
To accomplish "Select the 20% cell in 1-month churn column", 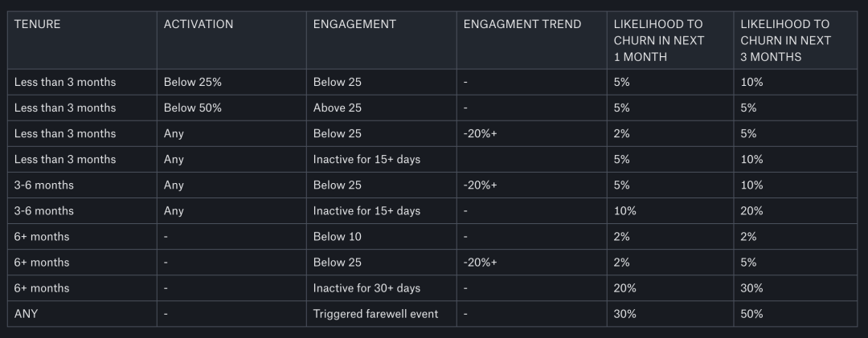I will click(624, 287).
